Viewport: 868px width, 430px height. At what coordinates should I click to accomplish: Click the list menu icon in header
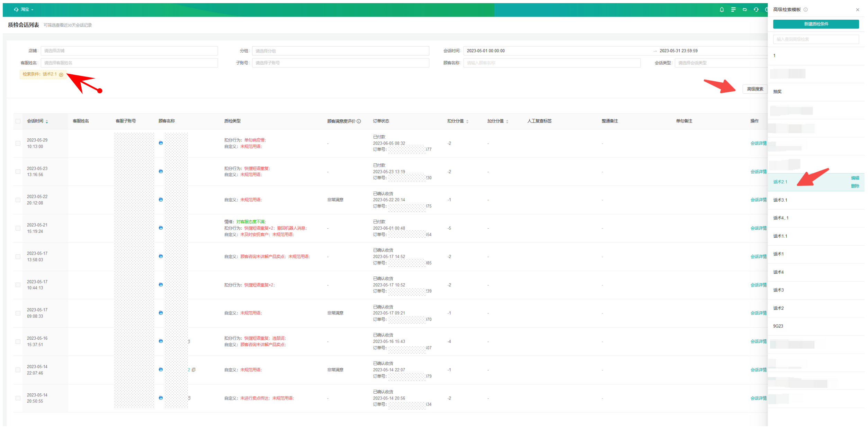pos(733,10)
